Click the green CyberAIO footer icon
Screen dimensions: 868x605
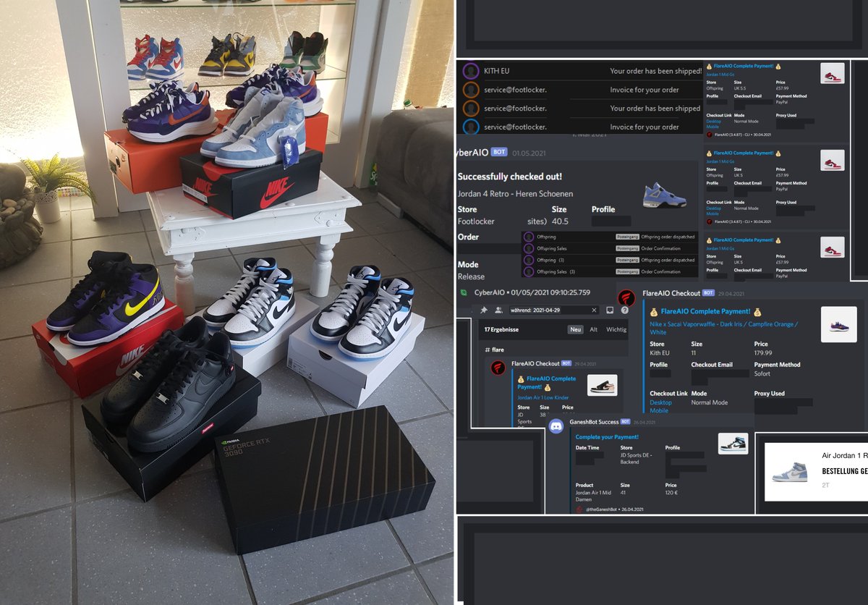(x=463, y=292)
